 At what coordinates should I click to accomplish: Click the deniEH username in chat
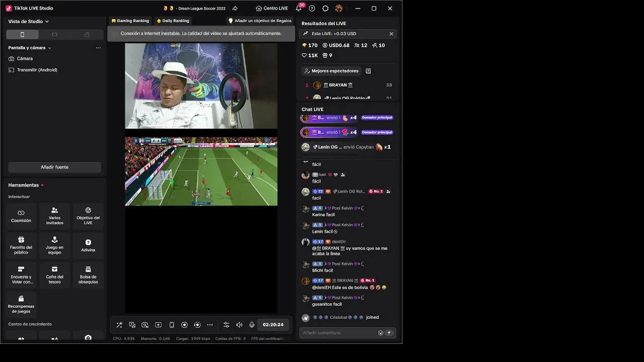339,242
